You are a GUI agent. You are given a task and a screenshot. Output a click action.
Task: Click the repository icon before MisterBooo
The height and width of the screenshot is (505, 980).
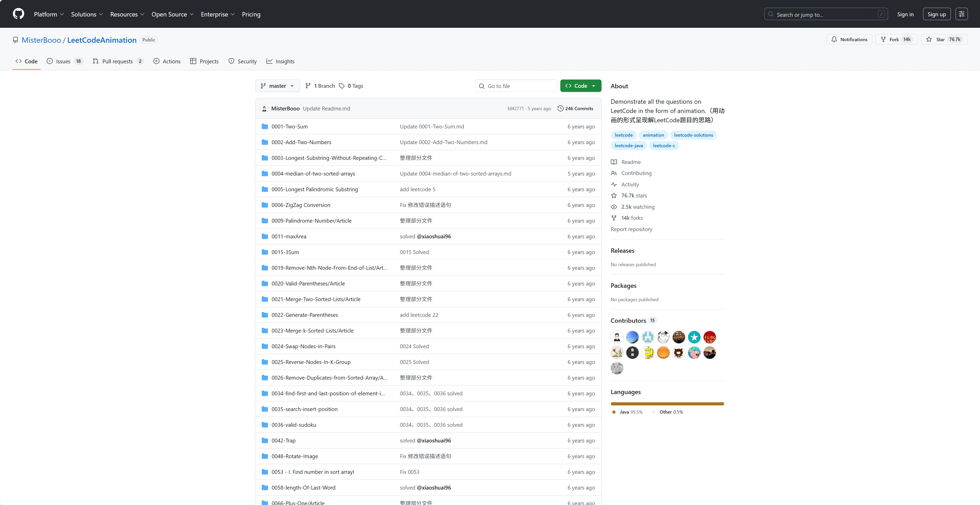16,40
